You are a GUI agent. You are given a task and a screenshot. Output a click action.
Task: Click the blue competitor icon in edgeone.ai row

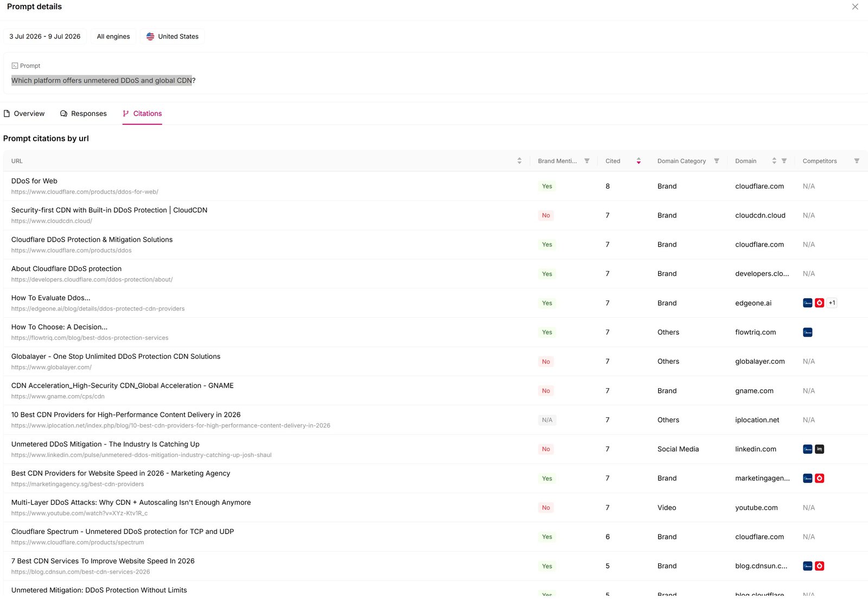807,303
